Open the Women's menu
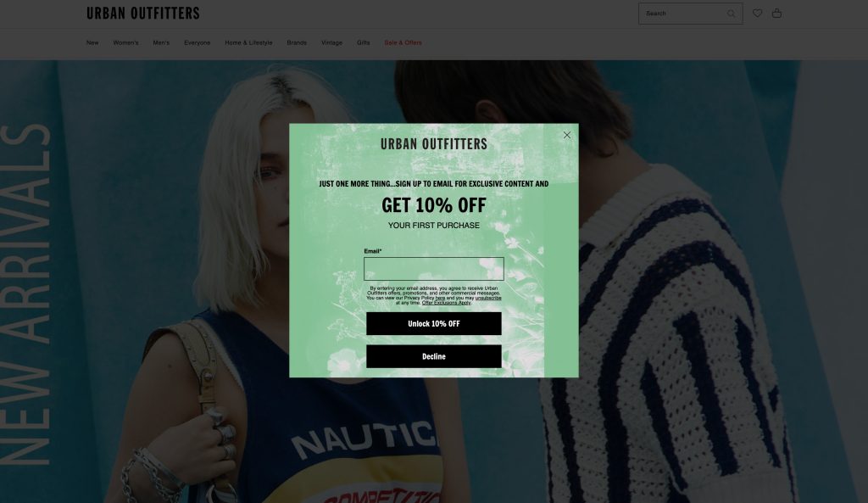 pos(125,42)
